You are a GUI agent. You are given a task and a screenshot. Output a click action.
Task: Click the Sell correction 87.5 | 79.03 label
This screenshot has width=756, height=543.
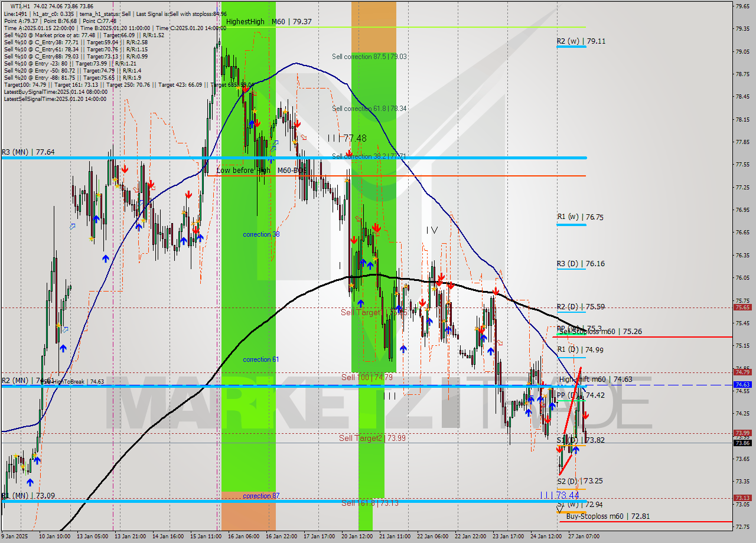point(369,57)
